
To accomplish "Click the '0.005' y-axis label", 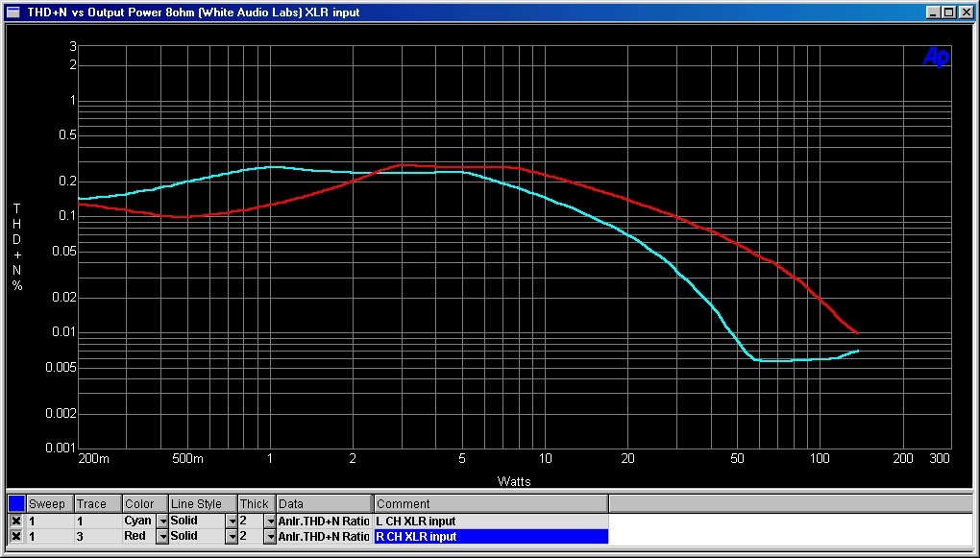I will (60, 367).
